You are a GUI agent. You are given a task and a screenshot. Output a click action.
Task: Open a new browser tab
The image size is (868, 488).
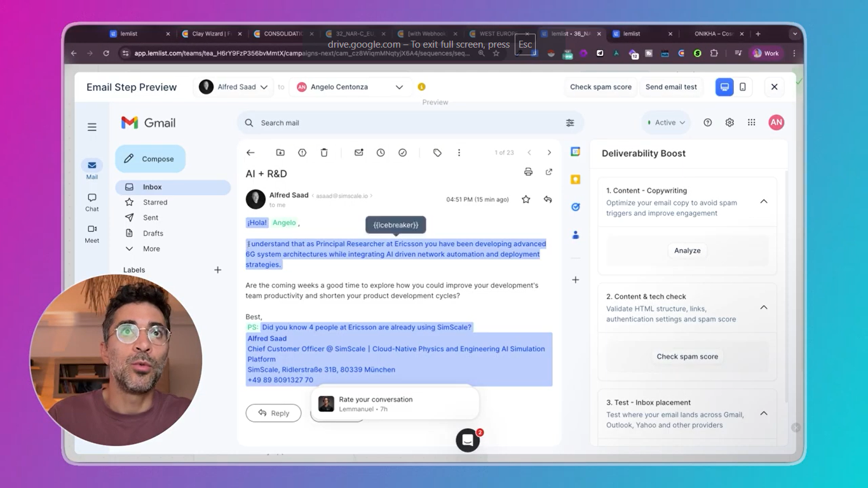(x=758, y=34)
